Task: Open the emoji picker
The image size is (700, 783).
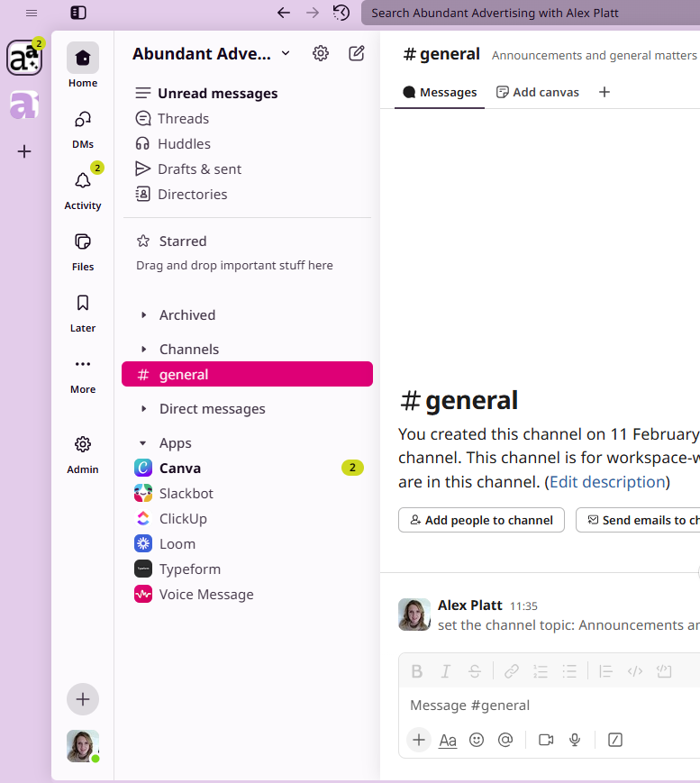Action: click(x=477, y=740)
